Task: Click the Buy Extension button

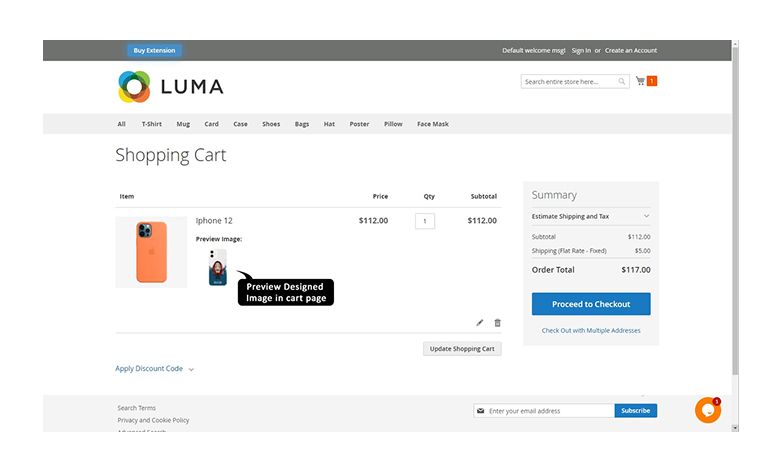Action: click(154, 50)
